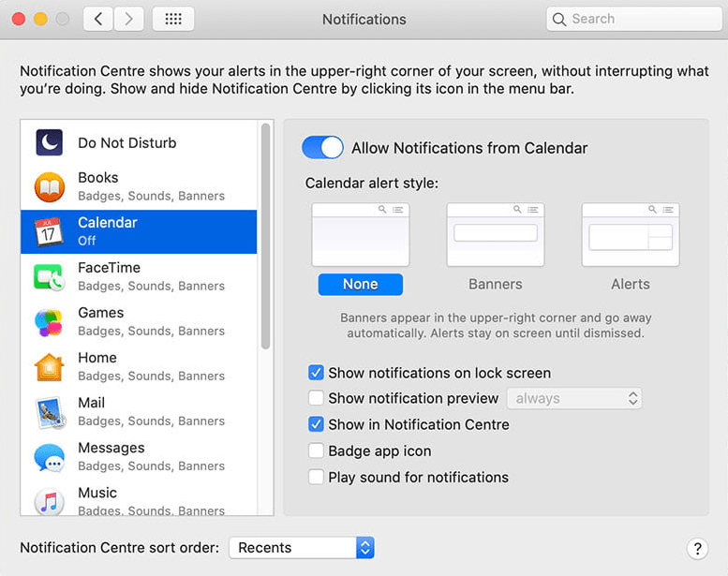Select the Banners alert style thumbnail
Image resolution: width=728 pixels, height=576 pixels.
(x=496, y=234)
